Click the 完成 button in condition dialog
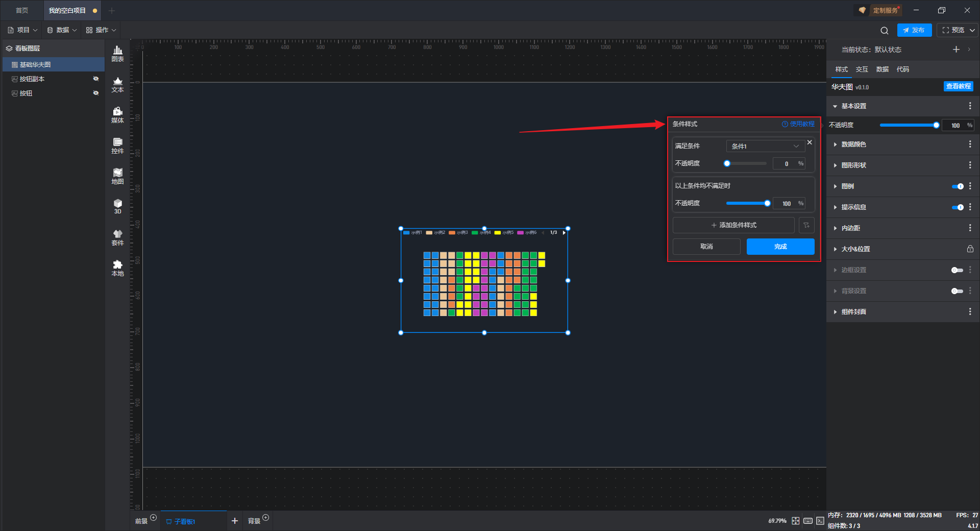This screenshot has width=980, height=531. click(x=780, y=247)
